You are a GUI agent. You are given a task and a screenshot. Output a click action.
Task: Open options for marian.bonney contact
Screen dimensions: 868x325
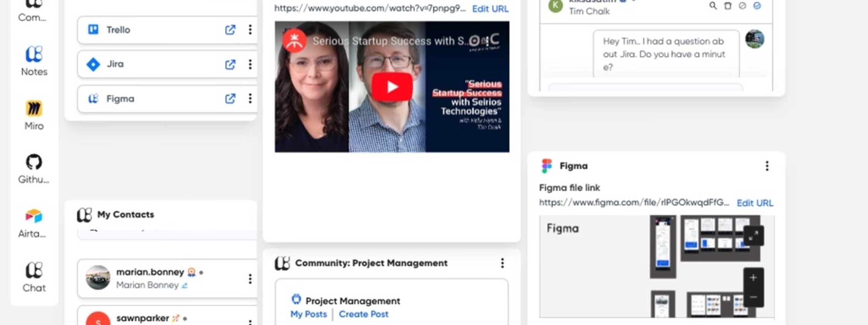pyautogui.click(x=250, y=279)
